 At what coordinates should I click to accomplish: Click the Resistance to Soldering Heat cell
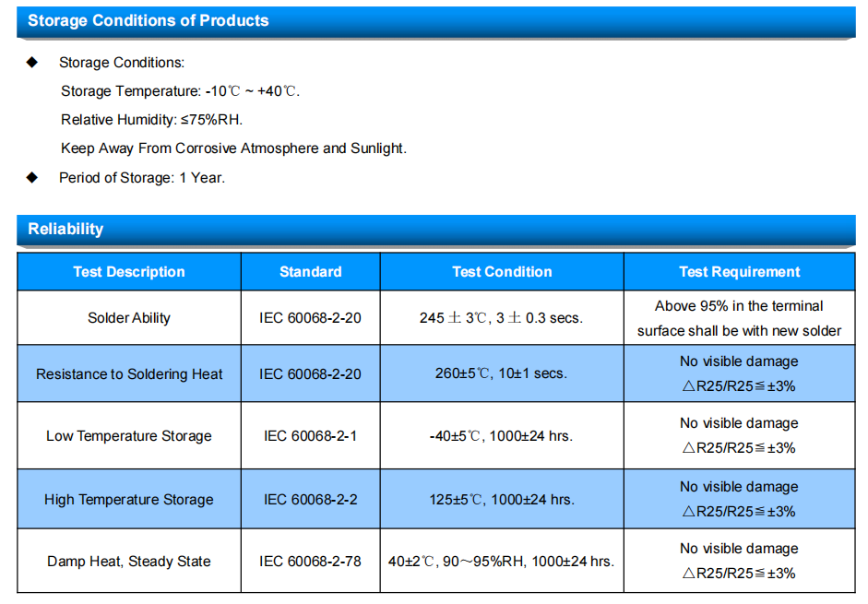click(129, 373)
